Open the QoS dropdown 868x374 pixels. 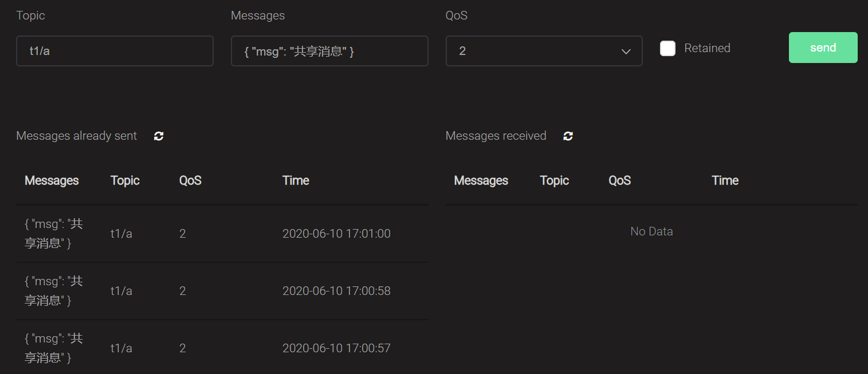click(543, 51)
